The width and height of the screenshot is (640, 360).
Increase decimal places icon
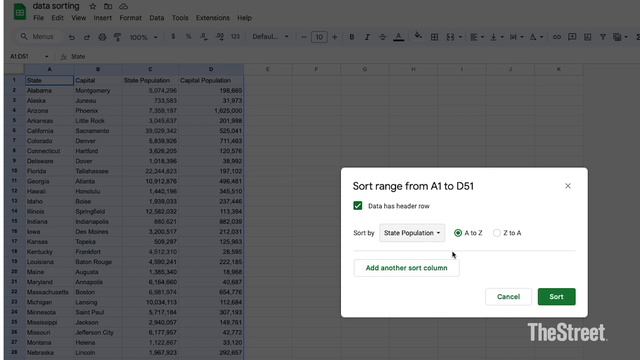click(x=220, y=37)
